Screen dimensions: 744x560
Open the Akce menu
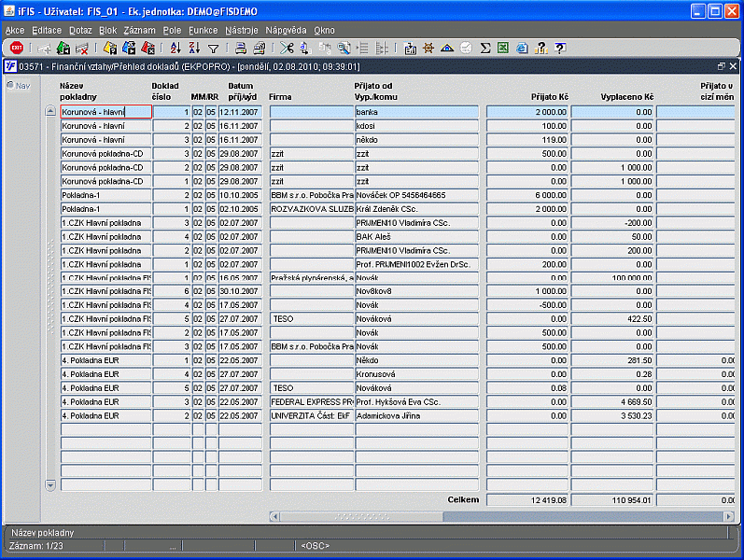(x=15, y=31)
